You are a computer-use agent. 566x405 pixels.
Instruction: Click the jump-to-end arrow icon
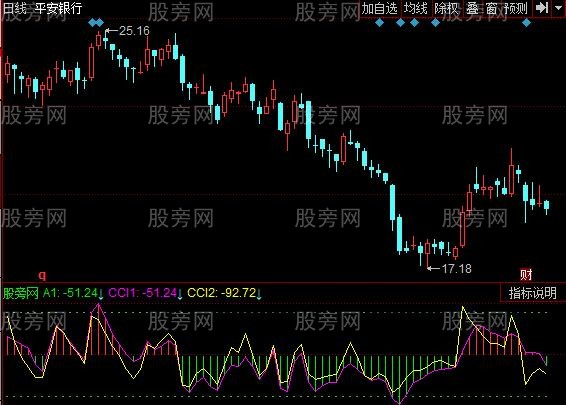(541, 8)
